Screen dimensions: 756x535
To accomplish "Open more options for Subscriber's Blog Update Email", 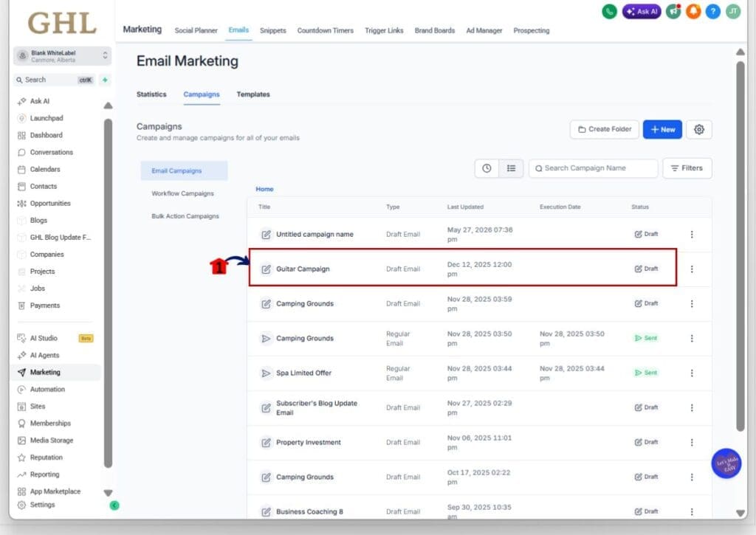I will tap(692, 408).
